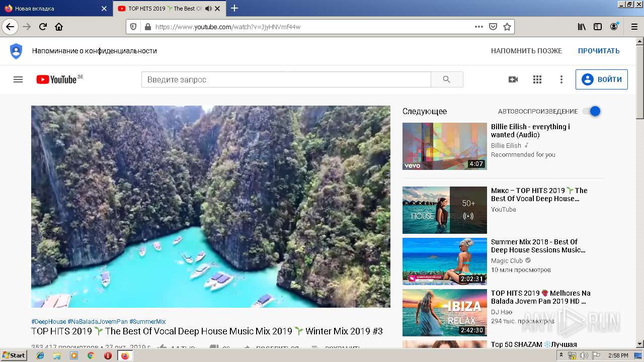Go back with the browser back arrow

[10, 27]
